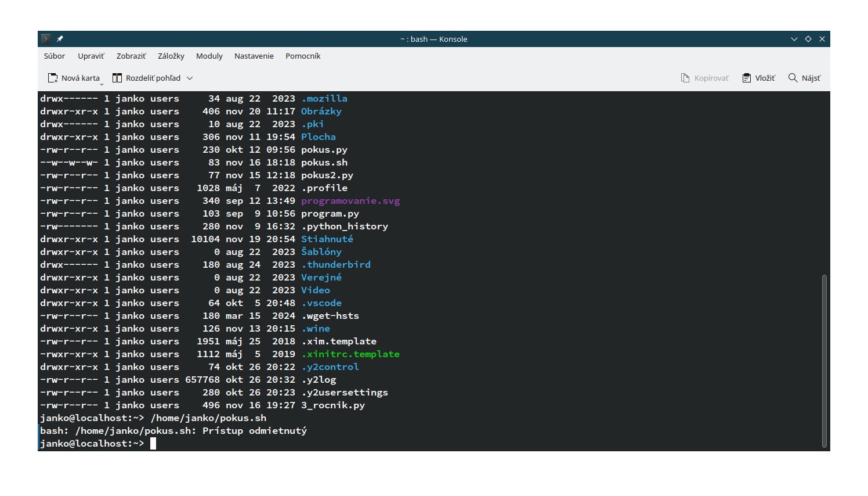Maximize the Konsole window

[808, 39]
